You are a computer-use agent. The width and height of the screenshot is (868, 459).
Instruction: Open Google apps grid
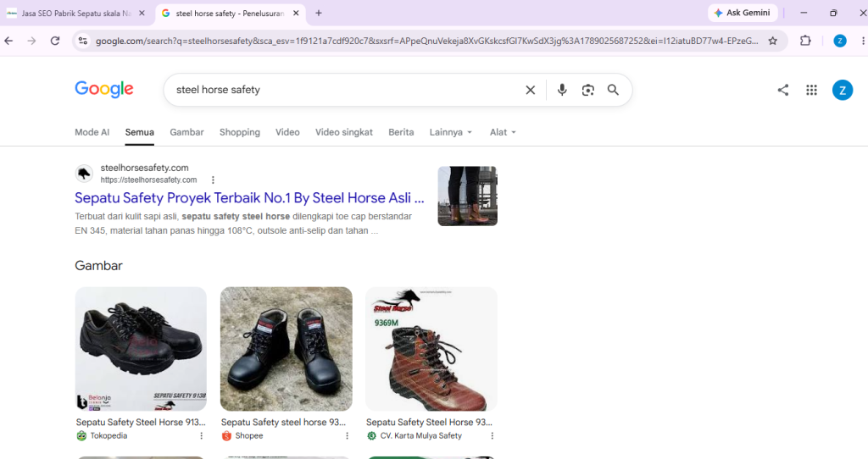[x=811, y=90]
